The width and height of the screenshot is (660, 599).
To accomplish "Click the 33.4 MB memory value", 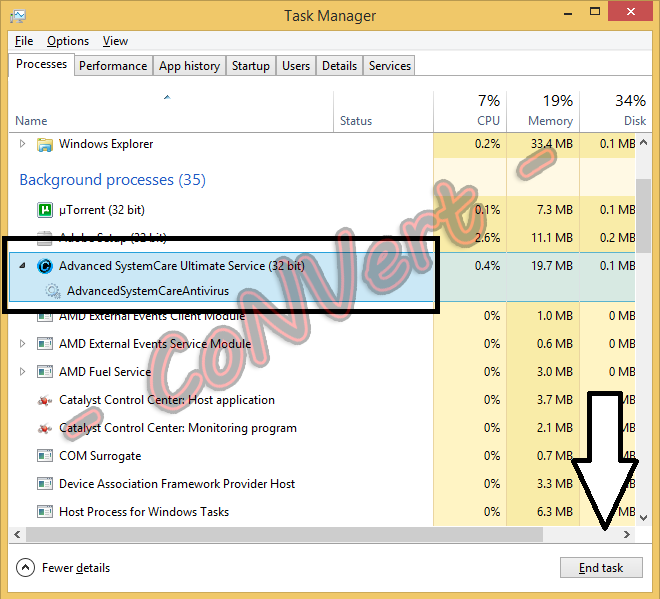I will [x=552, y=144].
